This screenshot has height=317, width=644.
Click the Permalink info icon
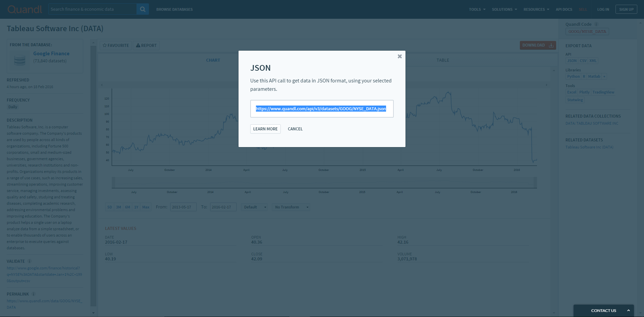(x=34, y=294)
